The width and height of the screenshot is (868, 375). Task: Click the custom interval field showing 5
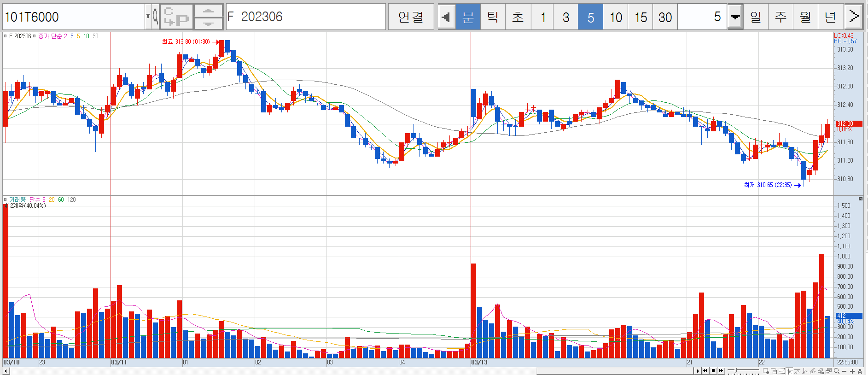[702, 17]
